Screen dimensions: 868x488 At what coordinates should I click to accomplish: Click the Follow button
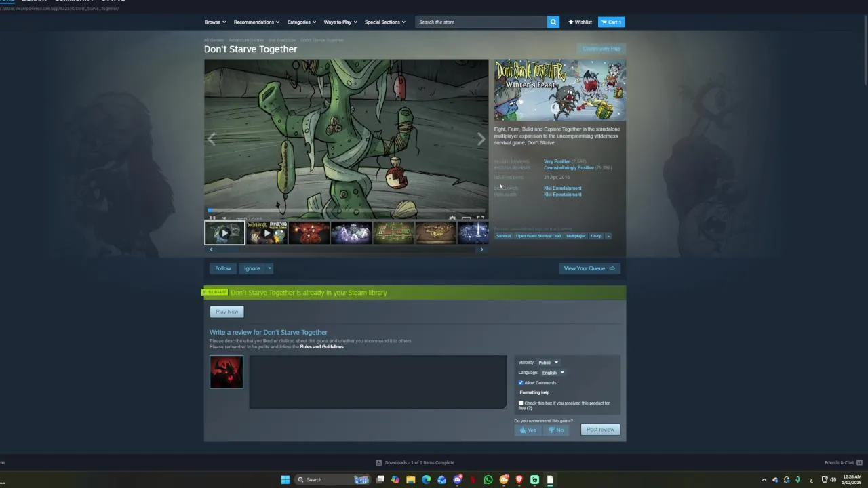click(223, 268)
